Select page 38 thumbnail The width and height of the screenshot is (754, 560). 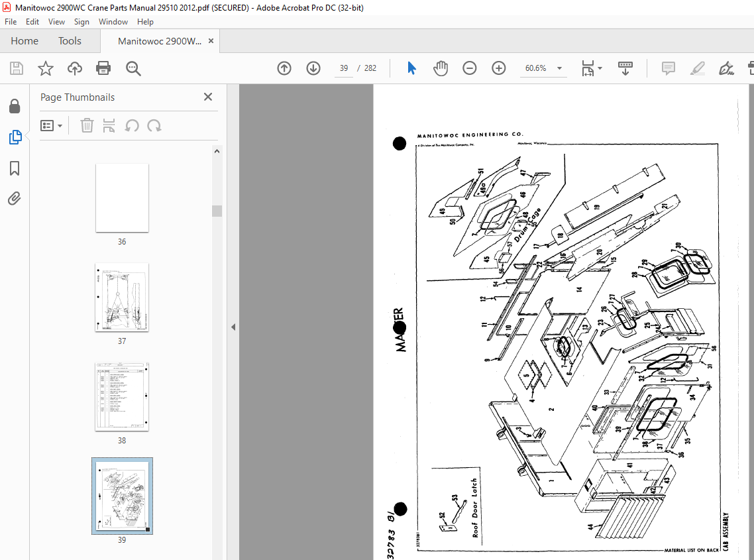pos(122,397)
